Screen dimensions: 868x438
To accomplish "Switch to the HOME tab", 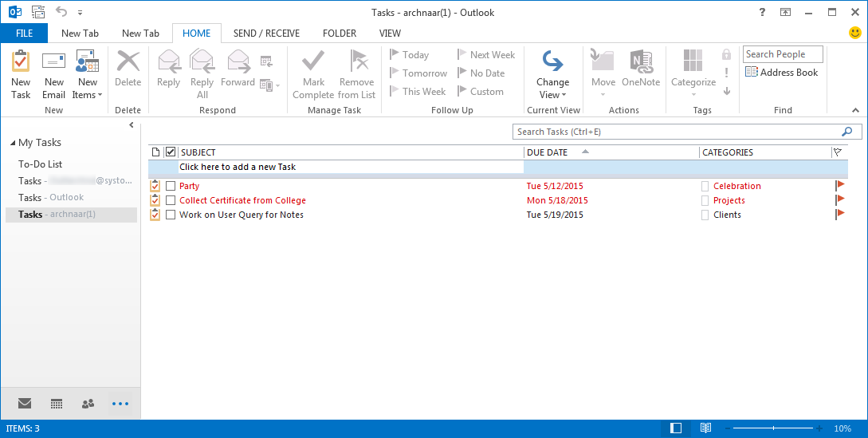I will (x=197, y=34).
